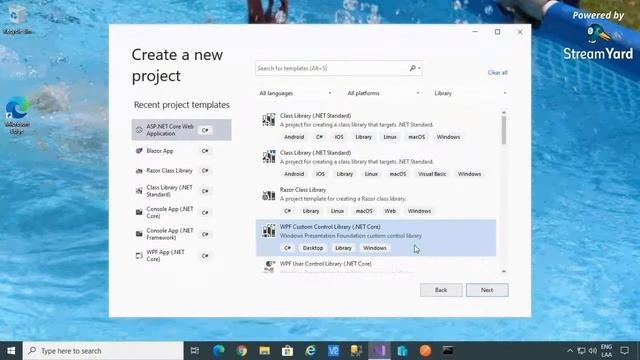Click the Back button
This screenshot has width=640, height=360.
pos(441,290)
